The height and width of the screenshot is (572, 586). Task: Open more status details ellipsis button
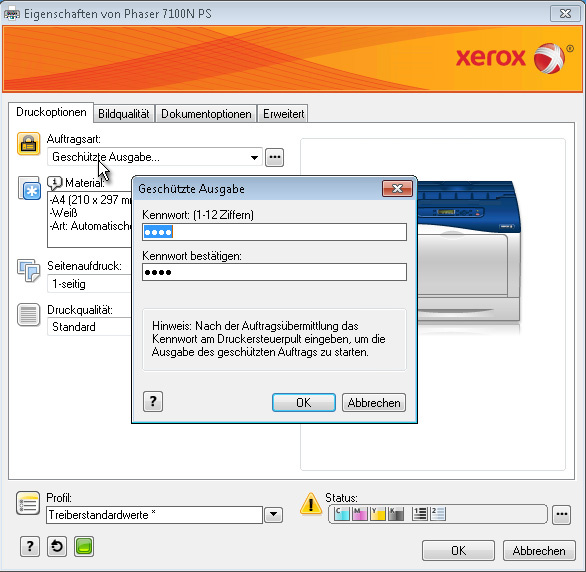click(561, 514)
